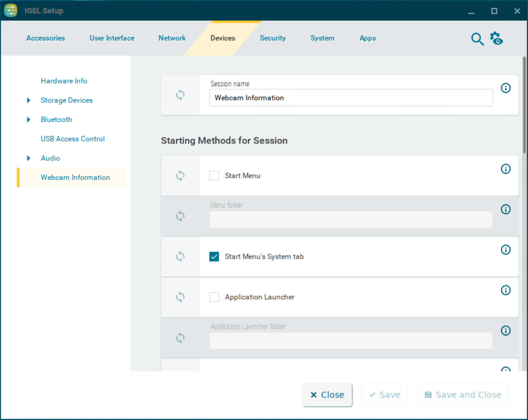Enable the Start Menu checkbox
The width and height of the screenshot is (528, 420).
214,176
